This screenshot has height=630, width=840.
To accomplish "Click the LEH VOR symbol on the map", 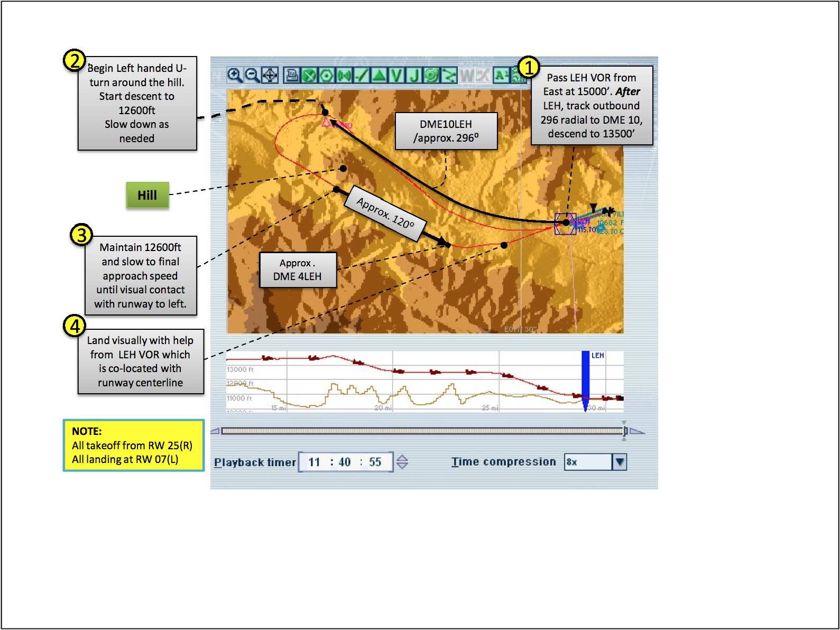I will (565, 223).
